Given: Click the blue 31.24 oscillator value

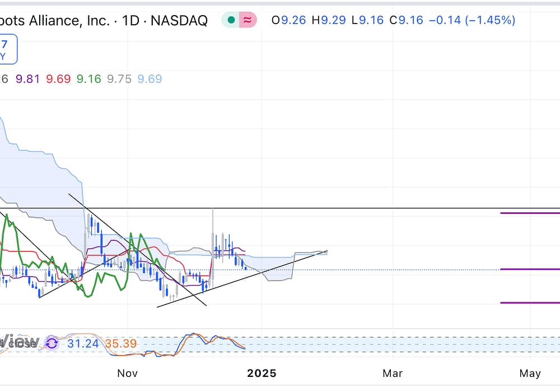Looking at the screenshot, I should pos(83,343).
